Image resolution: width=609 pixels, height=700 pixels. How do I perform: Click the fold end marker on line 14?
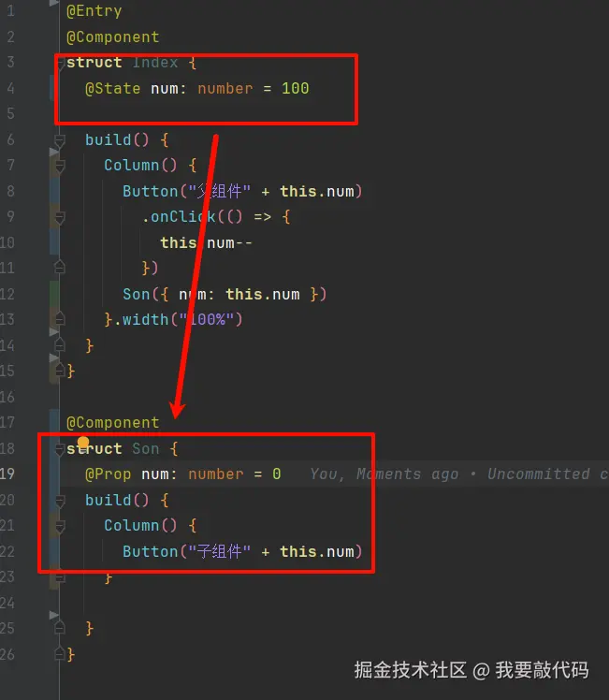(x=59, y=345)
